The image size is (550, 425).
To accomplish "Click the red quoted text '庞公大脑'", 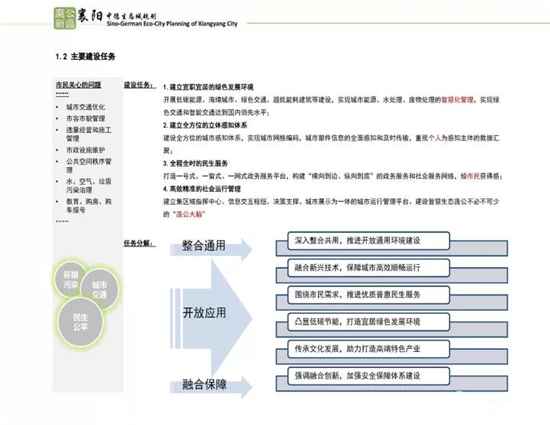I will [189, 214].
